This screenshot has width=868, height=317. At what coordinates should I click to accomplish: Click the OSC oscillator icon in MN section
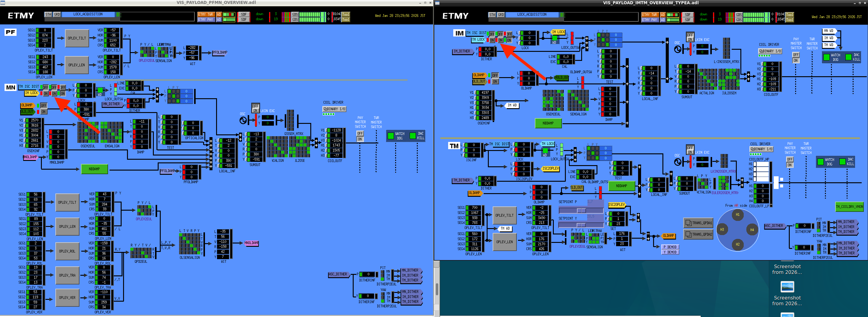pyautogui.click(x=243, y=121)
